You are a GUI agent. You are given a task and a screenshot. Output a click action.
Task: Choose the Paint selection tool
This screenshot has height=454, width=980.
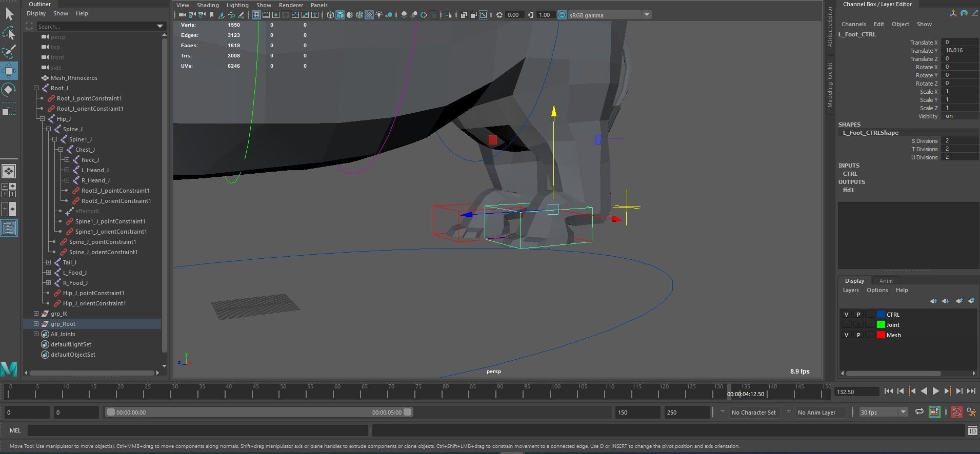(9, 52)
